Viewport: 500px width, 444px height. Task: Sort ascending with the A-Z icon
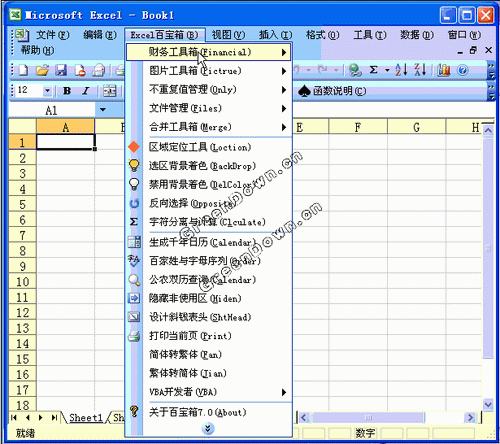(x=401, y=70)
